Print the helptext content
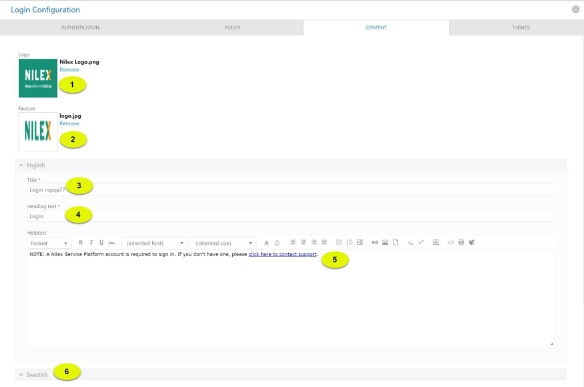Viewport: 584px width, 387px height. (461, 242)
